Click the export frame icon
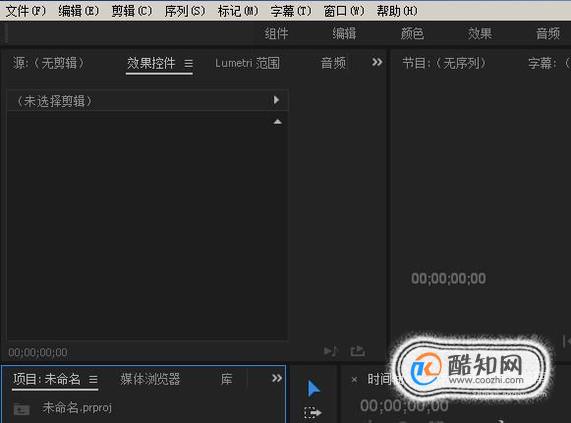Screen dimensions: 571x423 [357, 351]
